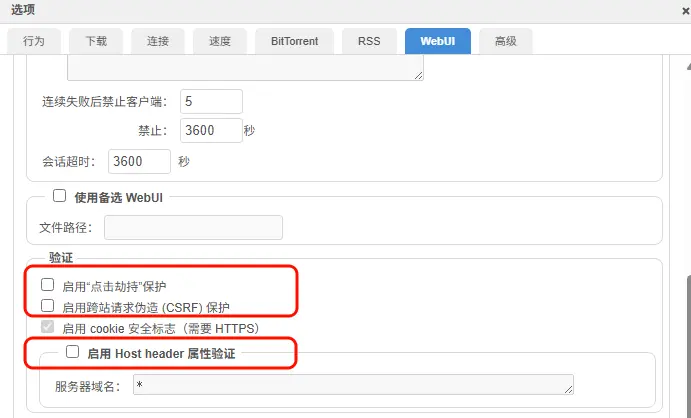This screenshot has height=418, width=691.
Task: Tick 启用 Host header 属性验证 checkbox
Action: tap(72, 352)
